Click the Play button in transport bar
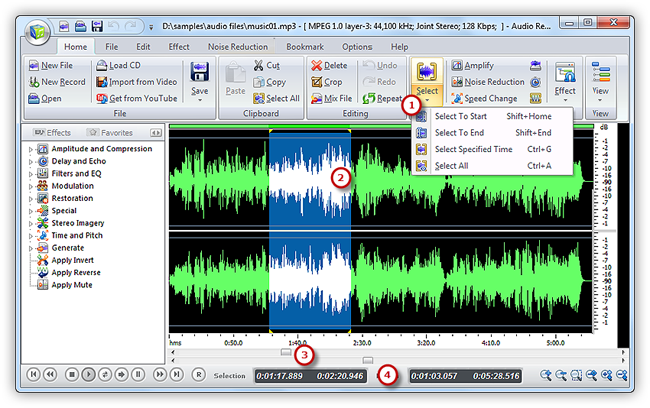The image size is (650, 408). point(88,375)
